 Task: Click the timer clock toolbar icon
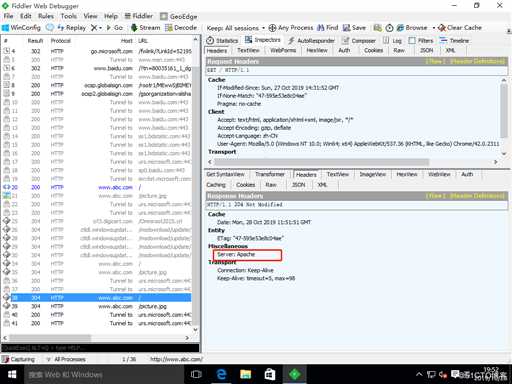tap(389, 28)
